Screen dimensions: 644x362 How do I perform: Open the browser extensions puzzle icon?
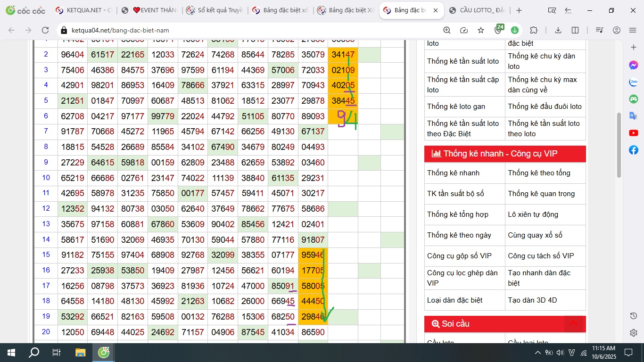(534, 30)
